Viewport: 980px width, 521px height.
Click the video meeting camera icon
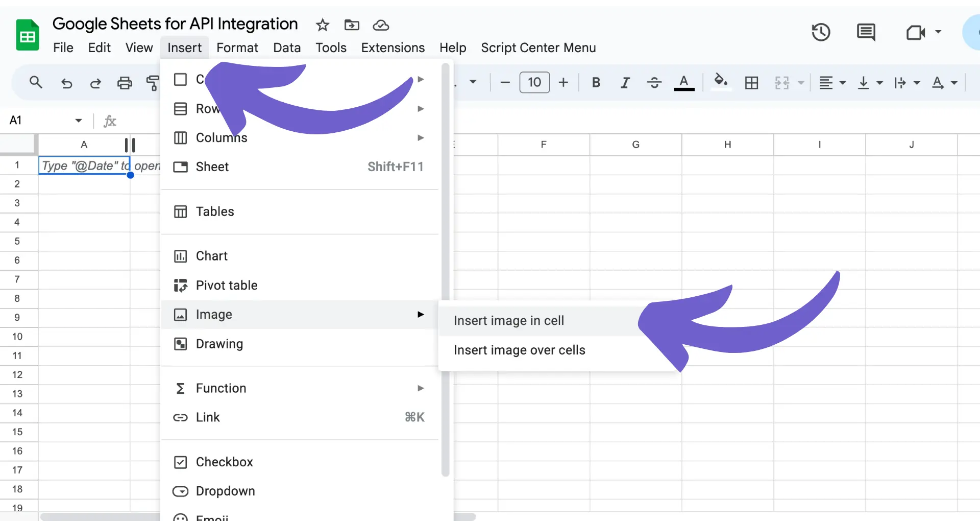[x=916, y=33]
